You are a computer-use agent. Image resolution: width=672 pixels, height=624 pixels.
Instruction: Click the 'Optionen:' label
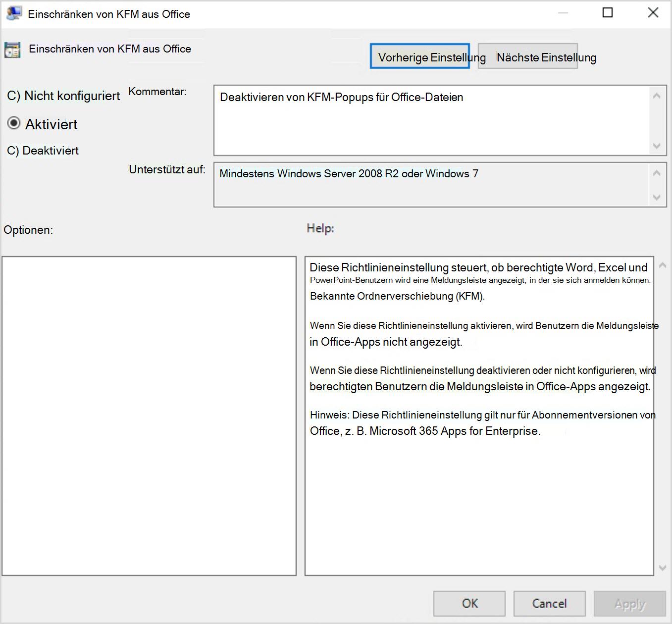(x=28, y=230)
